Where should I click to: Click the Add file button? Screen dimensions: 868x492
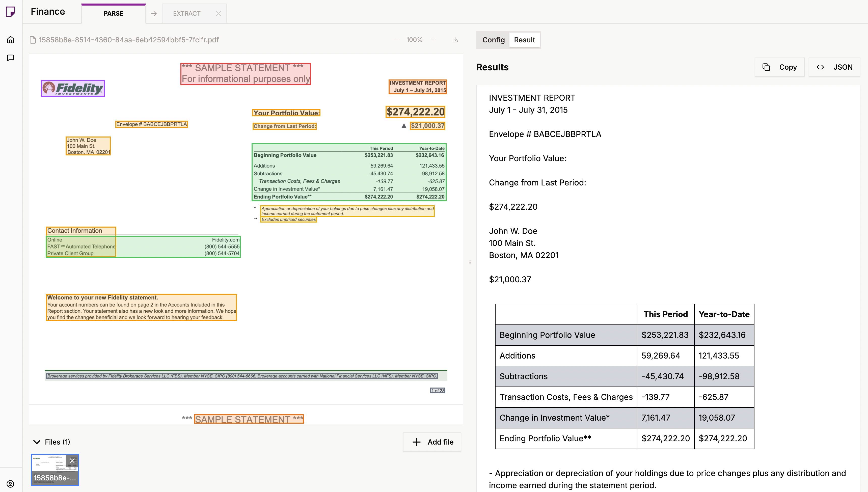point(432,442)
